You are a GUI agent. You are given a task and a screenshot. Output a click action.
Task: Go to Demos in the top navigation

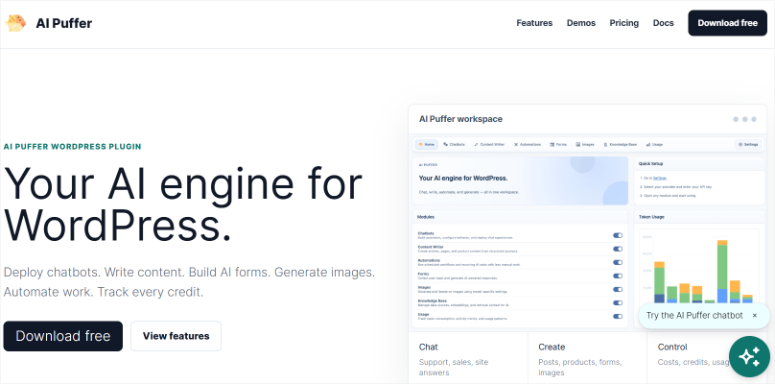click(581, 23)
